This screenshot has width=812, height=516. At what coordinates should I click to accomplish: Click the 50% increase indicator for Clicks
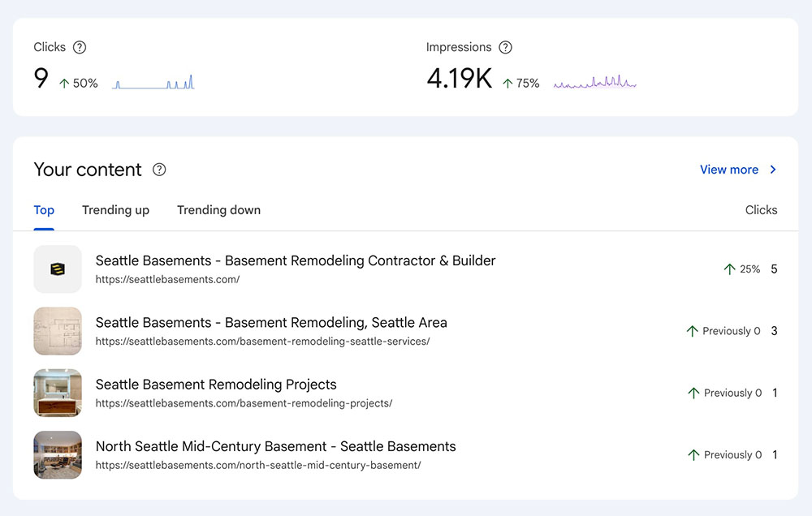click(x=79, y=84)
